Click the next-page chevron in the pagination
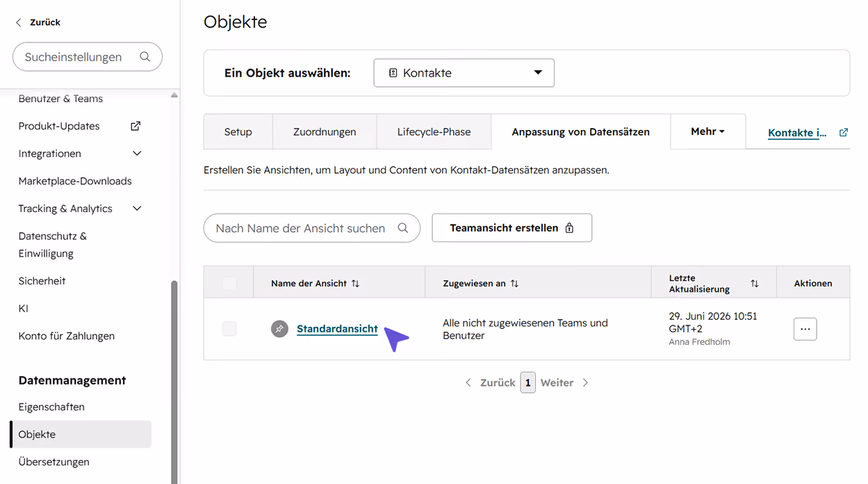The image size is (868, 484). coord(585,382)
